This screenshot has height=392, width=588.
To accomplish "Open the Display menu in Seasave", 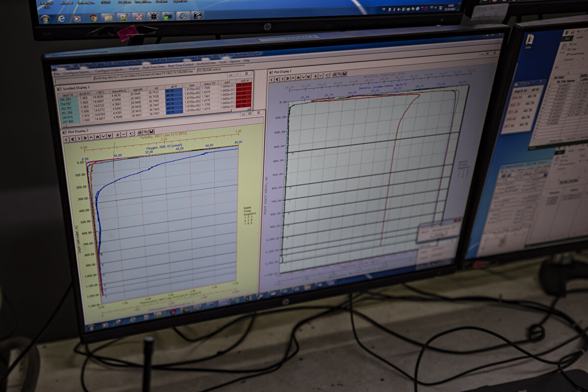I will [134, 69].
